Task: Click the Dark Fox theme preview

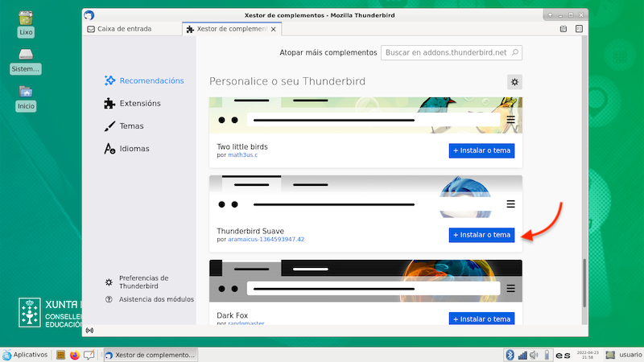Action: [365, 281]
